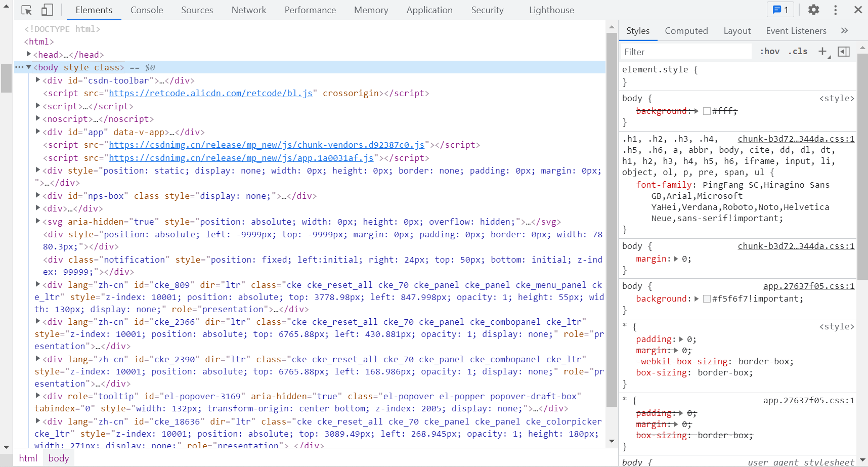Switch to the Console tab

tap(147, 10)
